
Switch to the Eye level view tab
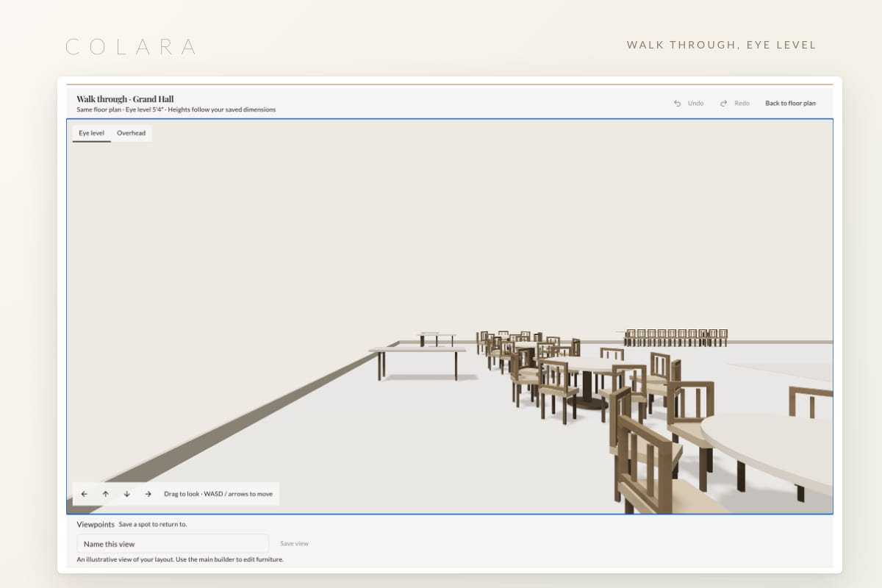click(x=92, y=133)
